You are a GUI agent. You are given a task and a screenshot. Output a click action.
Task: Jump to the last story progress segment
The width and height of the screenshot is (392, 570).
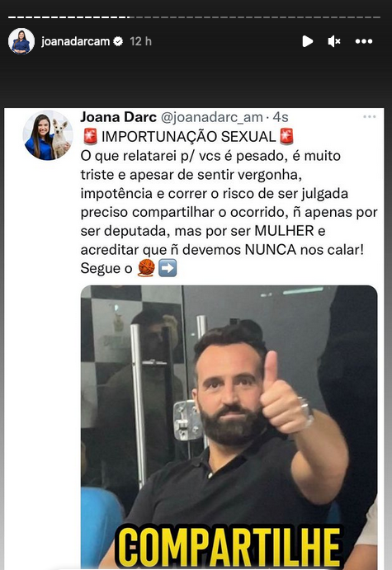click(x=375, y=17)
